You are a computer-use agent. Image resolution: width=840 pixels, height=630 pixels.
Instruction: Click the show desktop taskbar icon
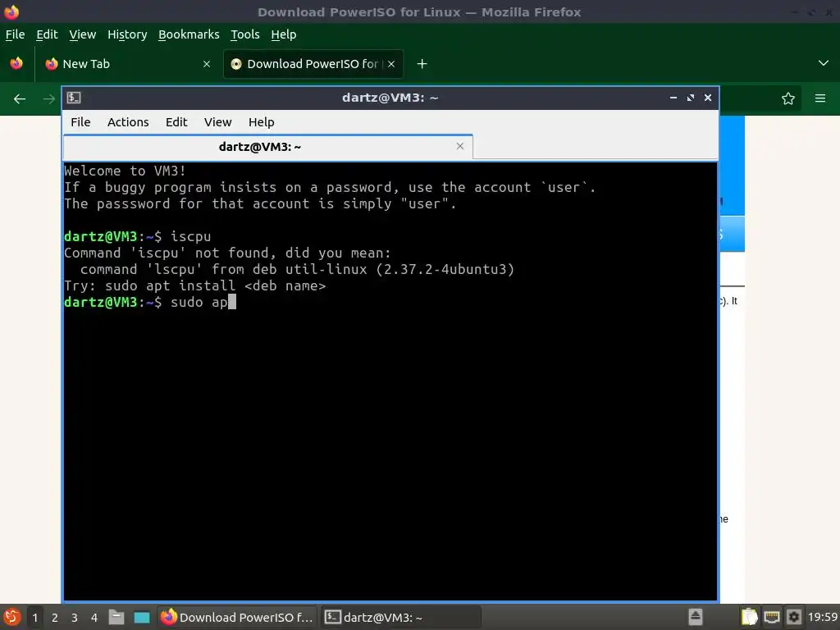141,617
